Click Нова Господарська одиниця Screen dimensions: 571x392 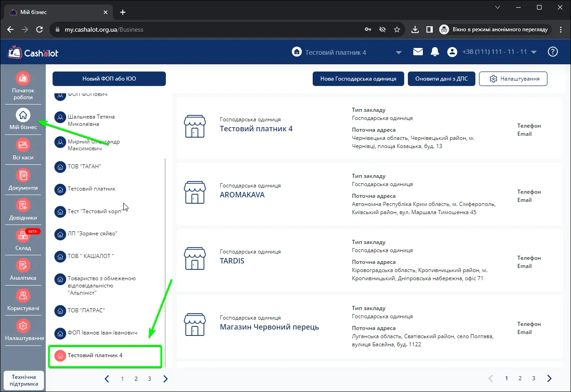pos(358,79)
